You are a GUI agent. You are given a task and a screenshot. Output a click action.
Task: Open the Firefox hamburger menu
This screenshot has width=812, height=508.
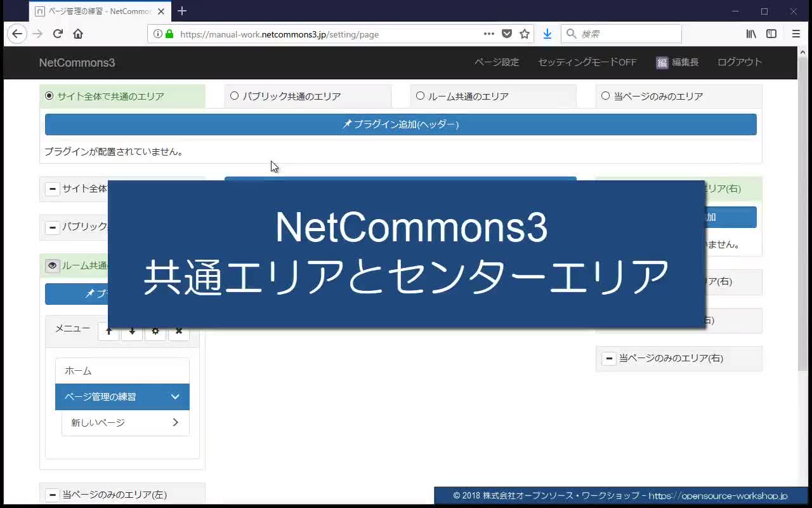tap(796, 34)
